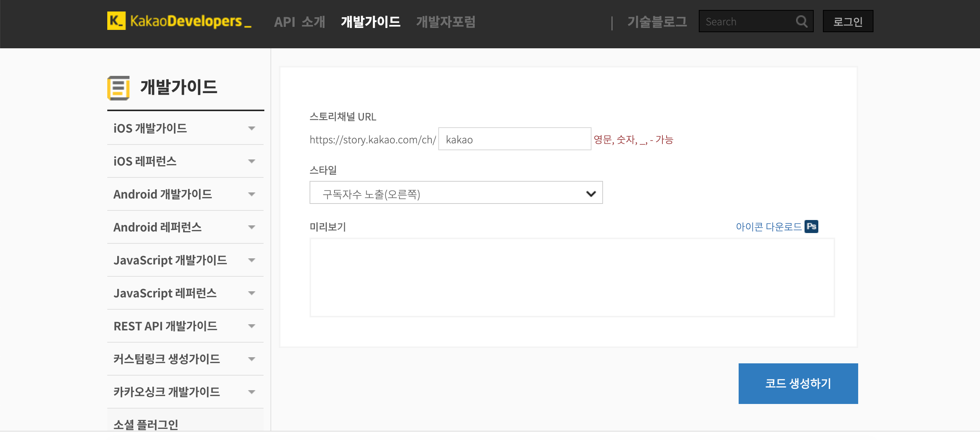The height and width of the screenshot is (440, 980).
Task: Focus the story channel URL field
Action: tap(514, 139)
